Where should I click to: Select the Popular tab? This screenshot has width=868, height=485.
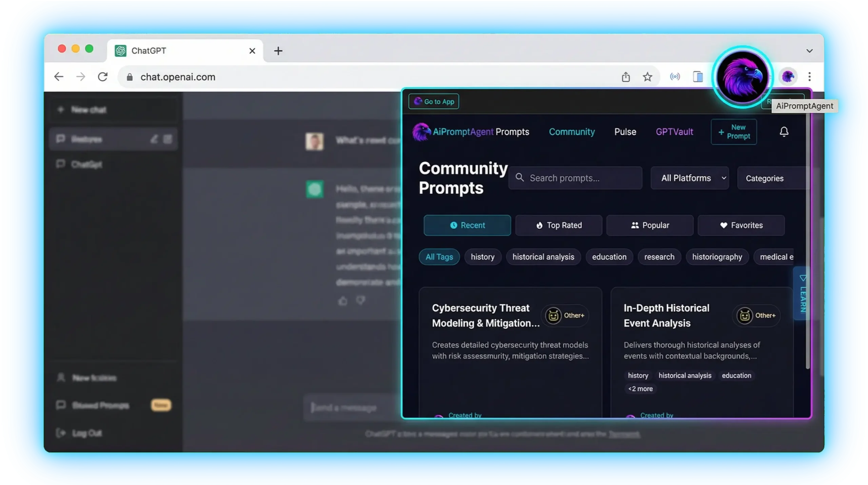(x=650, y=225)
